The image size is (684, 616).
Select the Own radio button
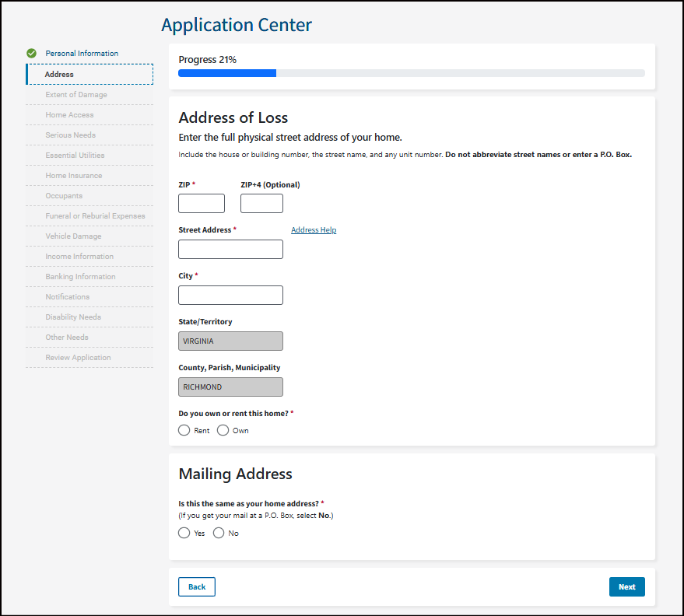click(223, 430)
